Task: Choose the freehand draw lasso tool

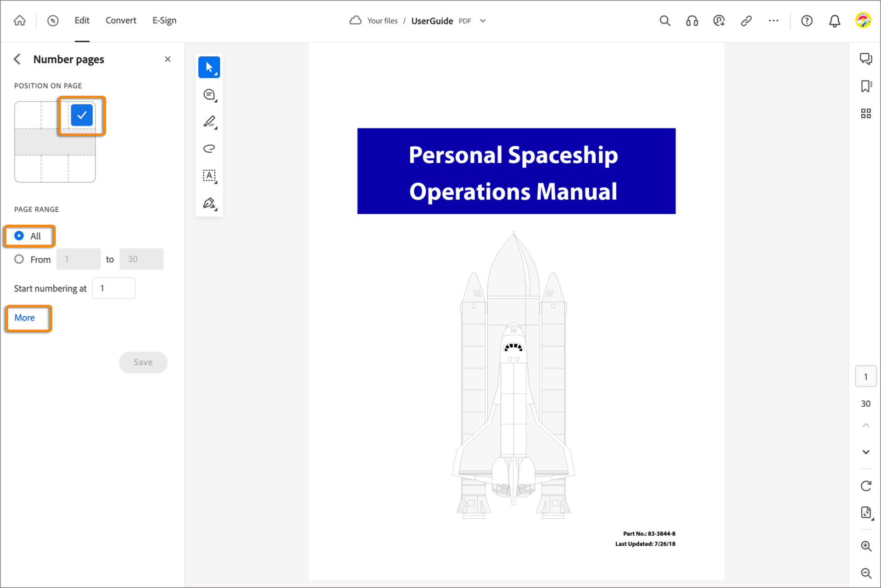Action: pyautogui.click(x=209, y=149)
